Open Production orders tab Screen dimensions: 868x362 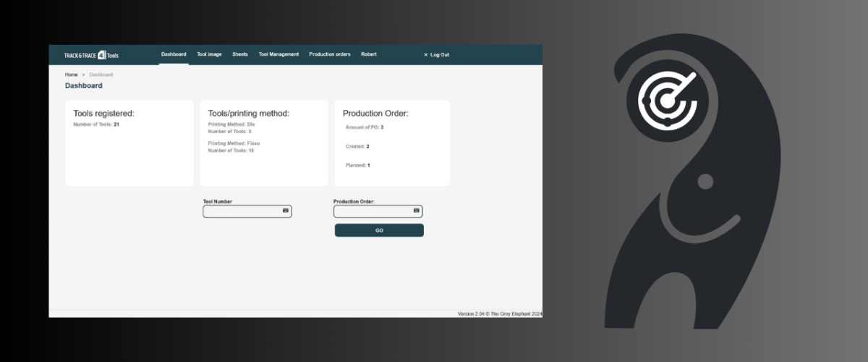pos(330,54)
